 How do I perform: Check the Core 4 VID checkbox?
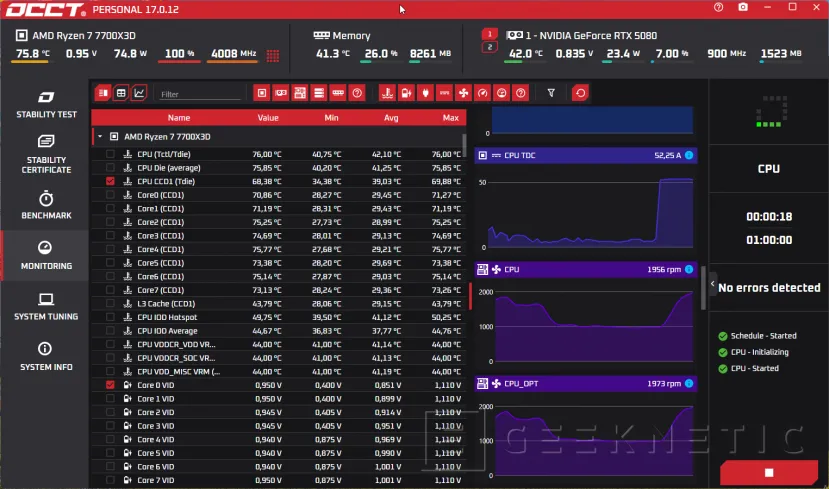click(x=110, y=439)
